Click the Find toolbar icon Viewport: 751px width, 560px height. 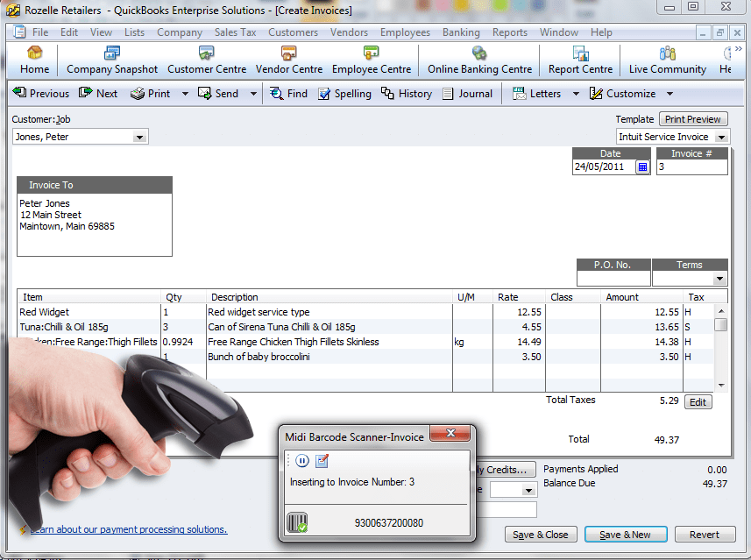click(x=276, y=93)
